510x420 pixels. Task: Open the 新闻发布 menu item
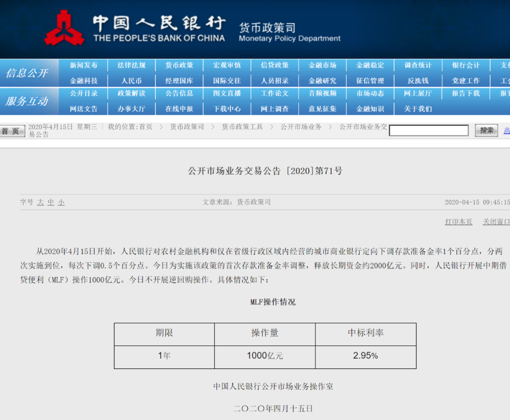tap(84, 65)
